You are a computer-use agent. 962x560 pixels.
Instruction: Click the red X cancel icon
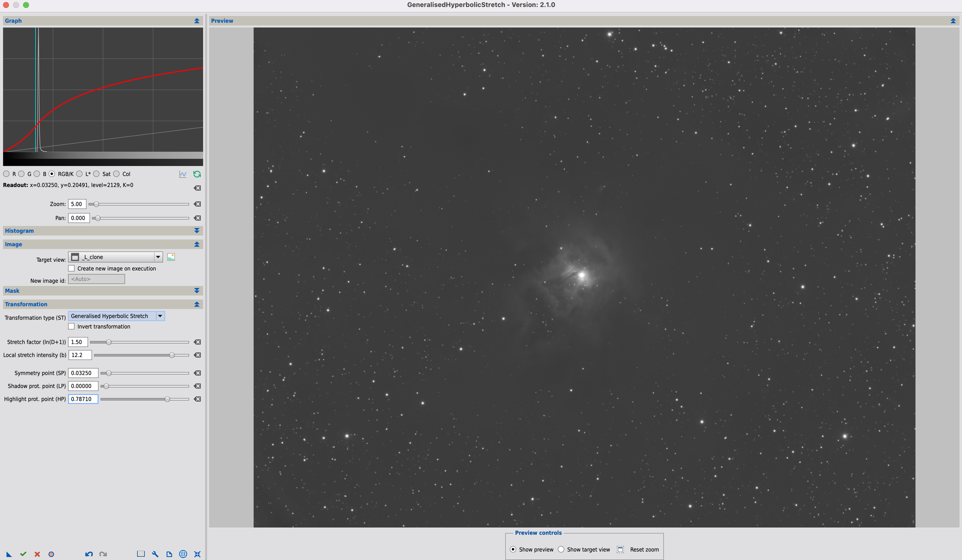37,554
